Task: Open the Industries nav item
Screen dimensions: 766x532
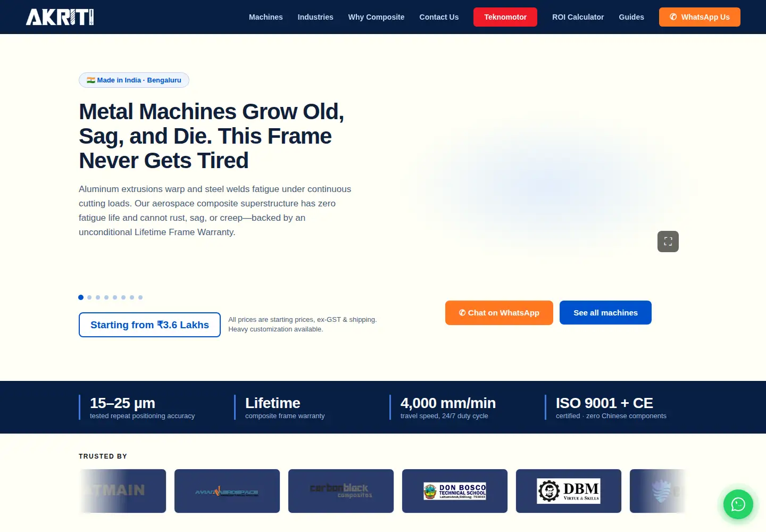Action: click(x=315, y=17)
